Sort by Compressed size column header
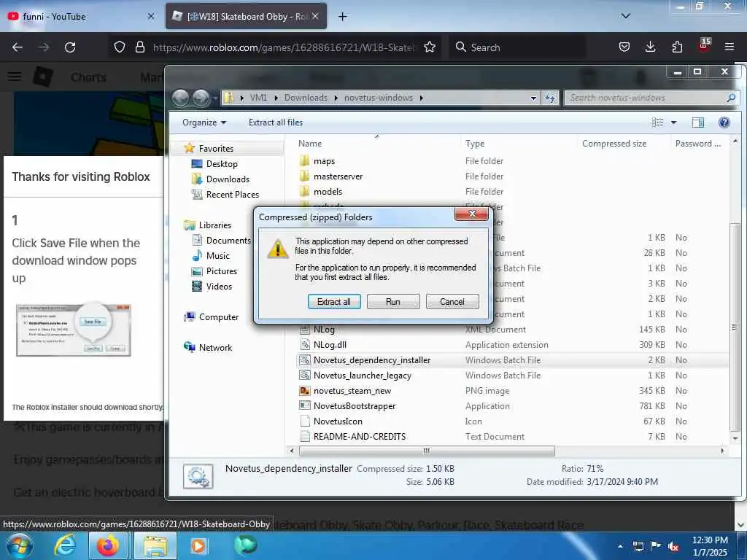Viewport: 747px width, 560px height. [x=614, y=144]
